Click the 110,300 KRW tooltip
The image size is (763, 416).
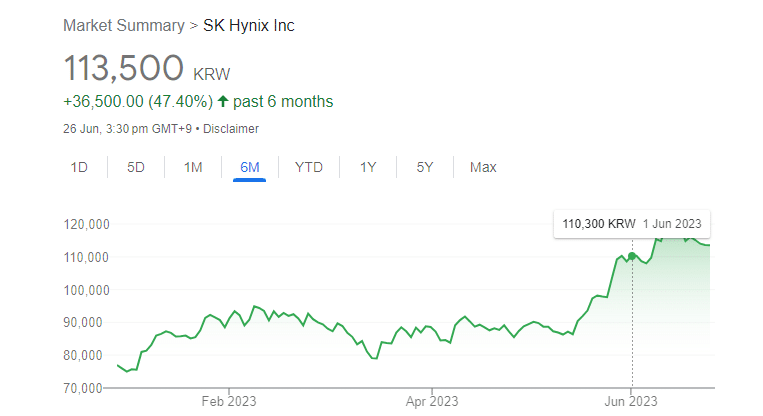point(632,224)
